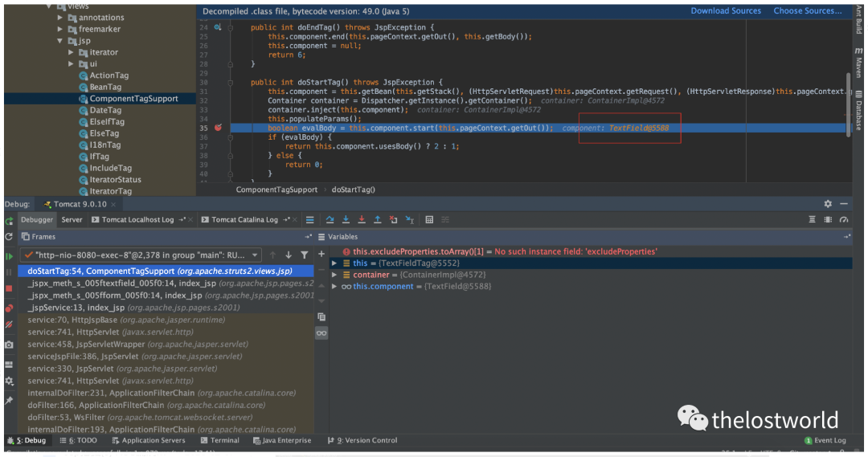Viewport: 868px width, 457px height.
Task: Open the thread selector dropdown
Action: (255, 255)
